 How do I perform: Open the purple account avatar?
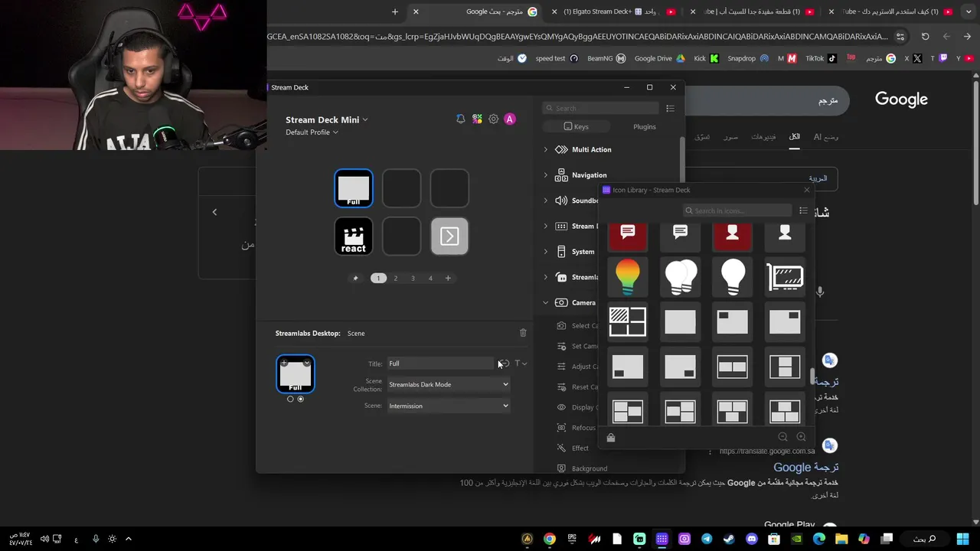click(510, 119)
